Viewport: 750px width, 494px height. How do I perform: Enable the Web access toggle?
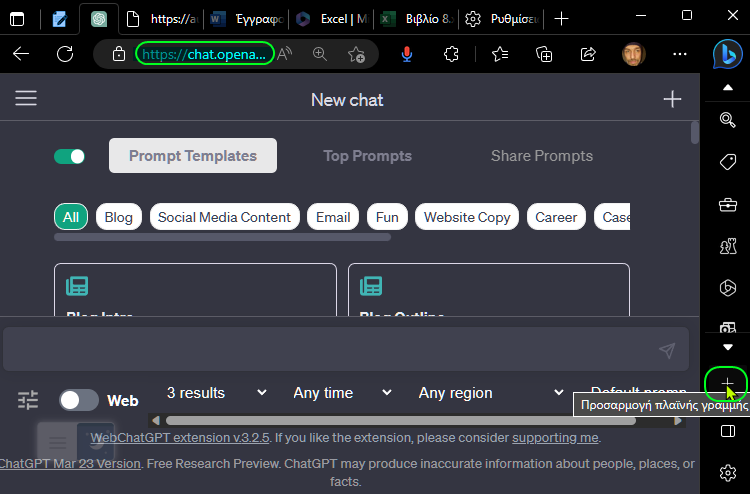[x=79, y=400]
